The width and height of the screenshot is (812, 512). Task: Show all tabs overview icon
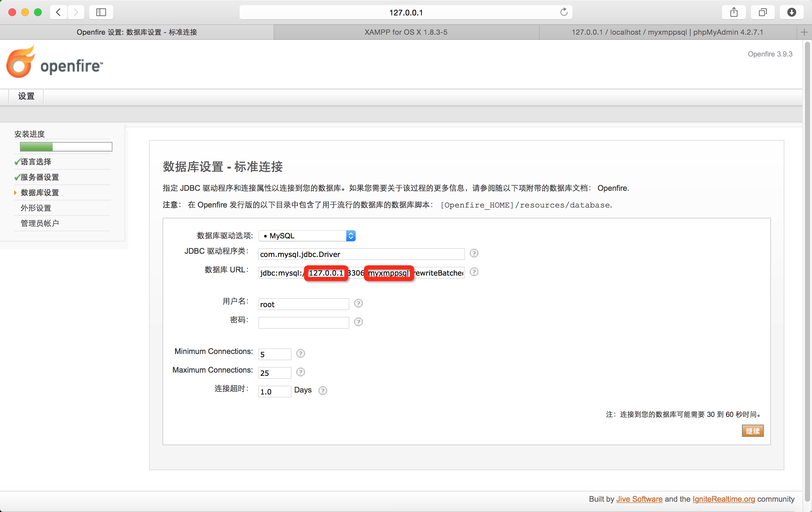coord(763,13)
